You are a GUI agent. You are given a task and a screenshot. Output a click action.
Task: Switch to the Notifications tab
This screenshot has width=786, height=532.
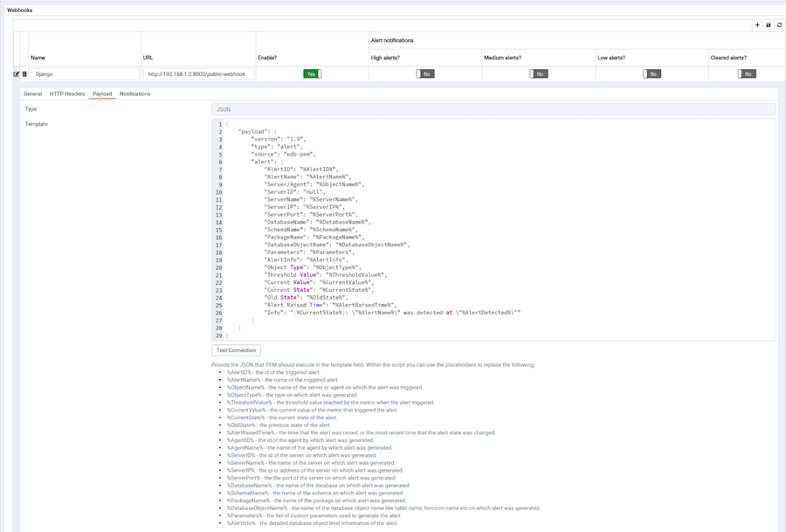click(134, 93)
